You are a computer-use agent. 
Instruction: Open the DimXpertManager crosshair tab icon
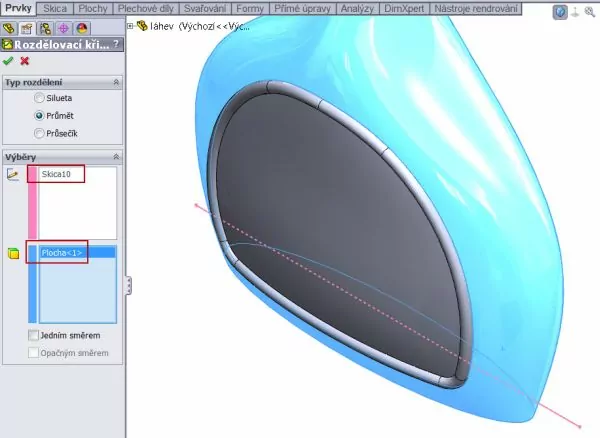[63, 28]
